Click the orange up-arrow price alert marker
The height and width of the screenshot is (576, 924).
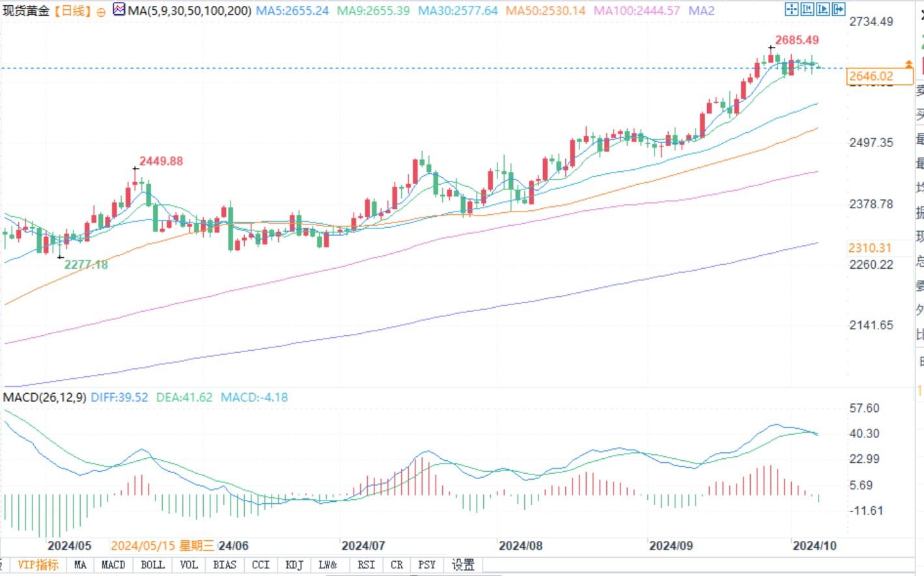[x=908, y=64]
